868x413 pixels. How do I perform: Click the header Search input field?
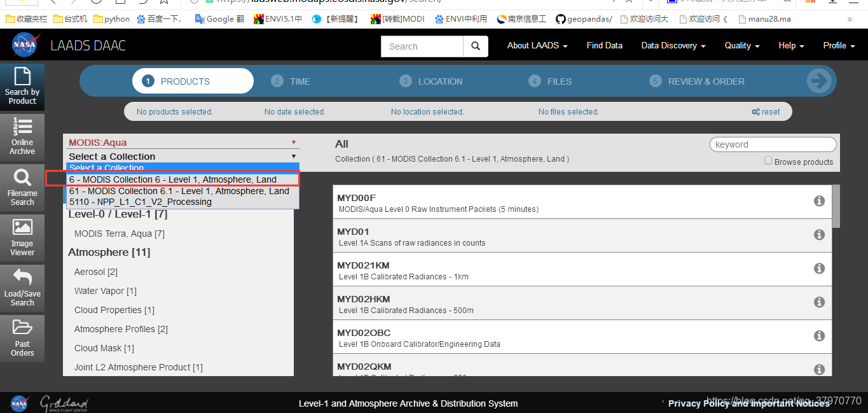click(422, 46)
